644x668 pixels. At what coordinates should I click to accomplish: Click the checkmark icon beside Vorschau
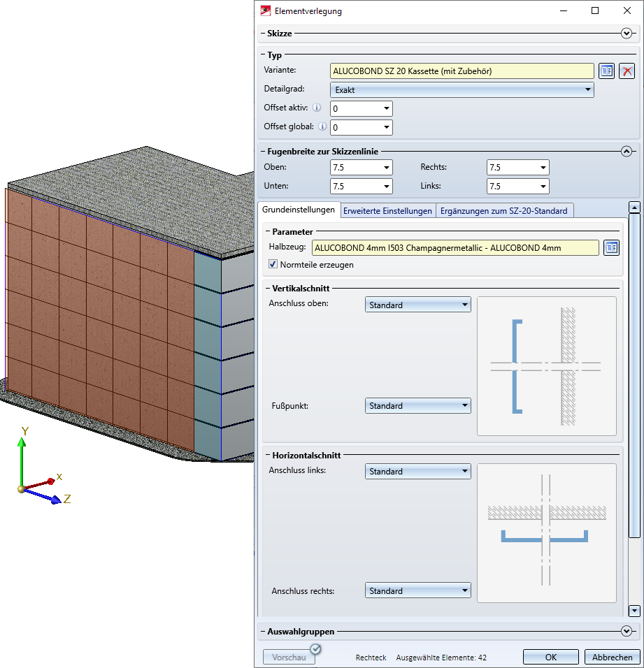(x=315, y=649)
